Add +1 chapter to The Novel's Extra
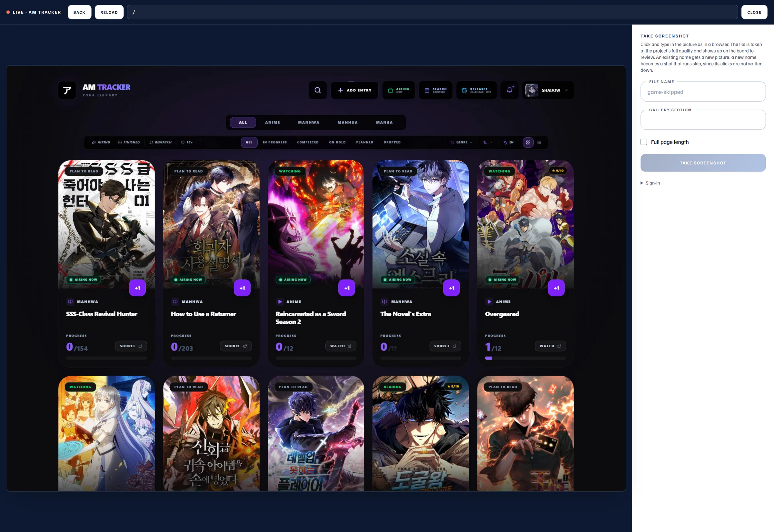 point(451,288)
